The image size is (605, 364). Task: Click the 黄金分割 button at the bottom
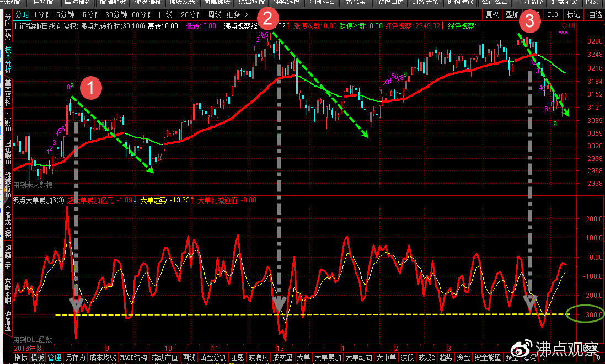click(x=213, y=358)
